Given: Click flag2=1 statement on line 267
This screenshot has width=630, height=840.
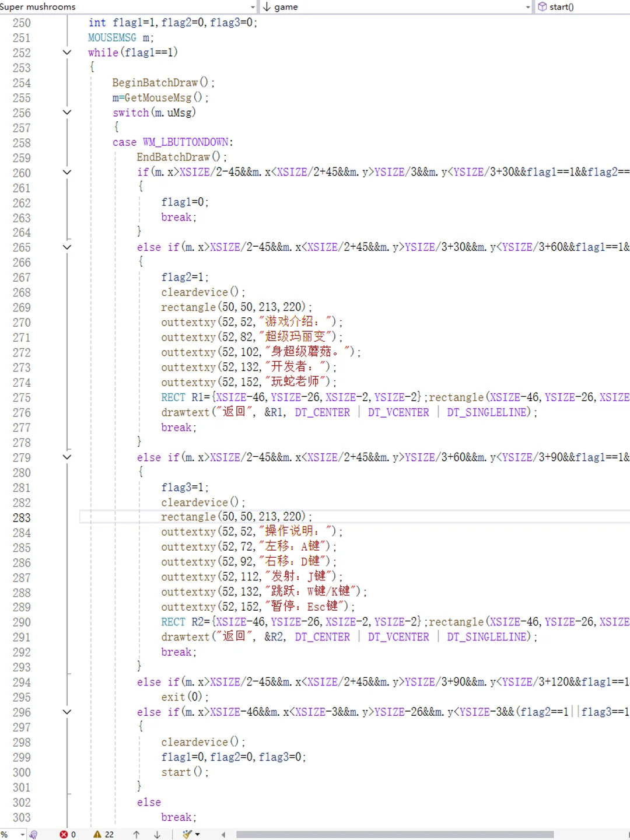Looking at the screenshot, I should [x=184, y=277].
